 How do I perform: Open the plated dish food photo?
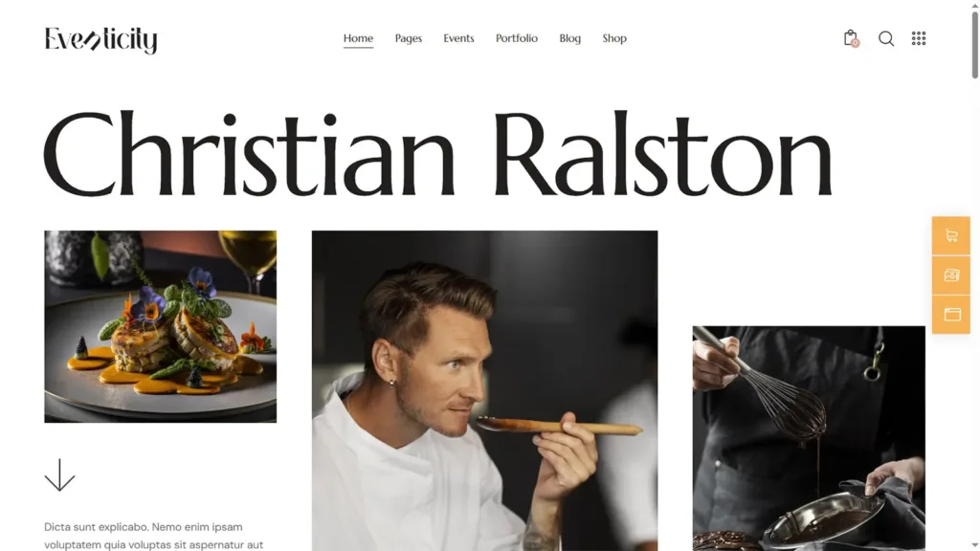(x=160, y=327)
